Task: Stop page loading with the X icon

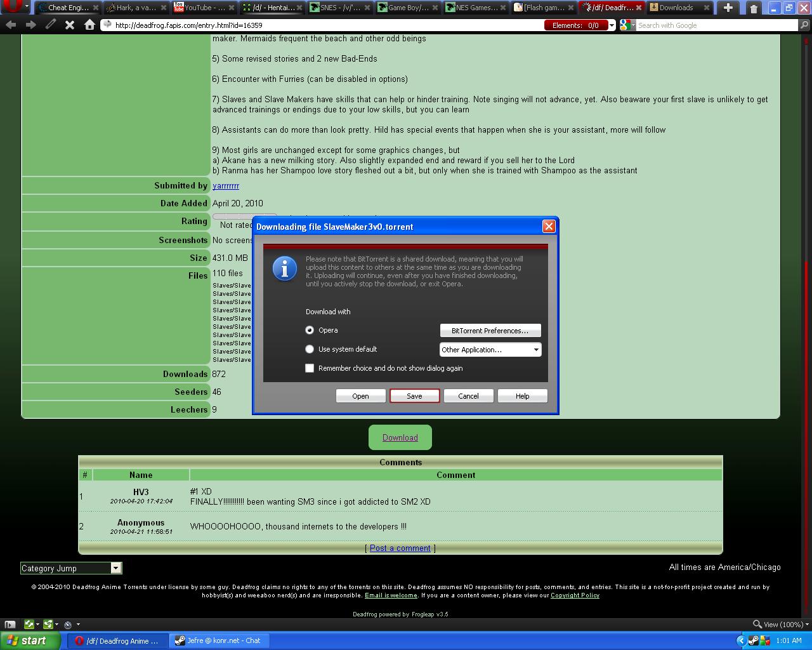Action: point(70,25)
